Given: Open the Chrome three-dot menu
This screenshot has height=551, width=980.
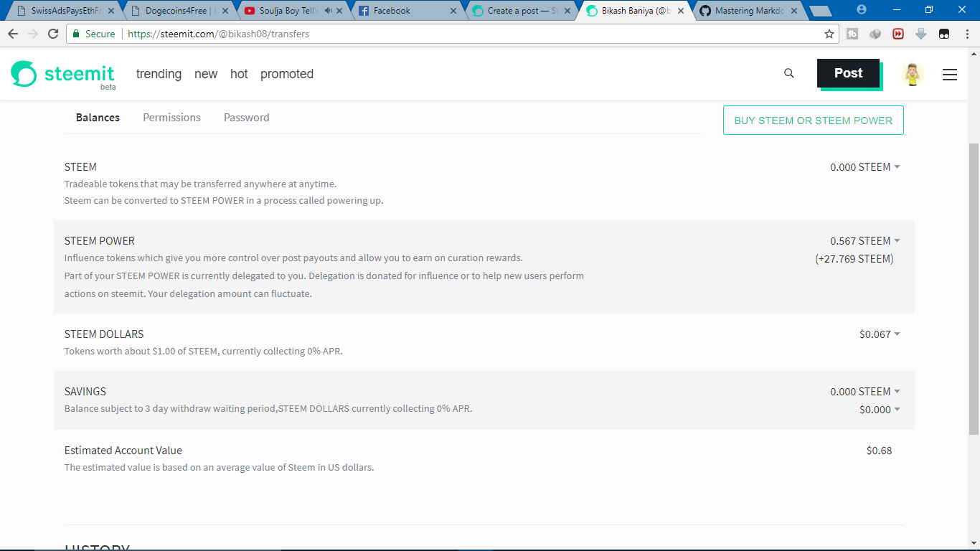Looking at the screenshot, I should click(967, 34).
